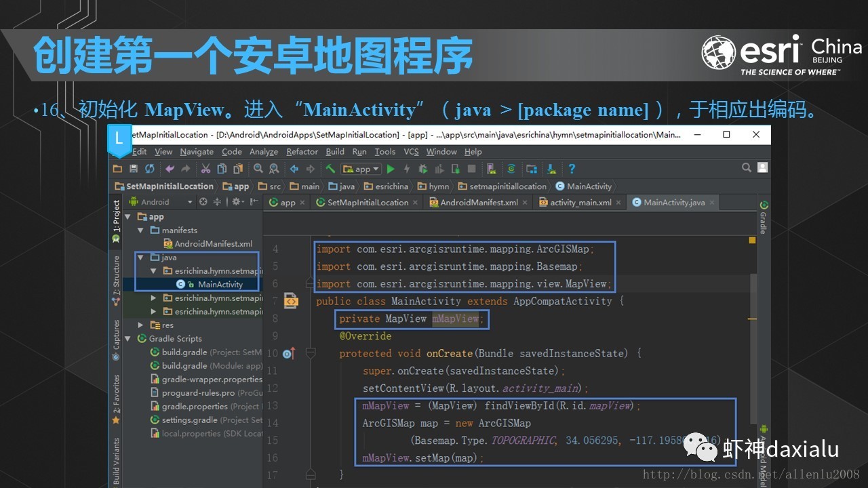Click the override gutter icon on line 10
868x488 pixels.
288,353
